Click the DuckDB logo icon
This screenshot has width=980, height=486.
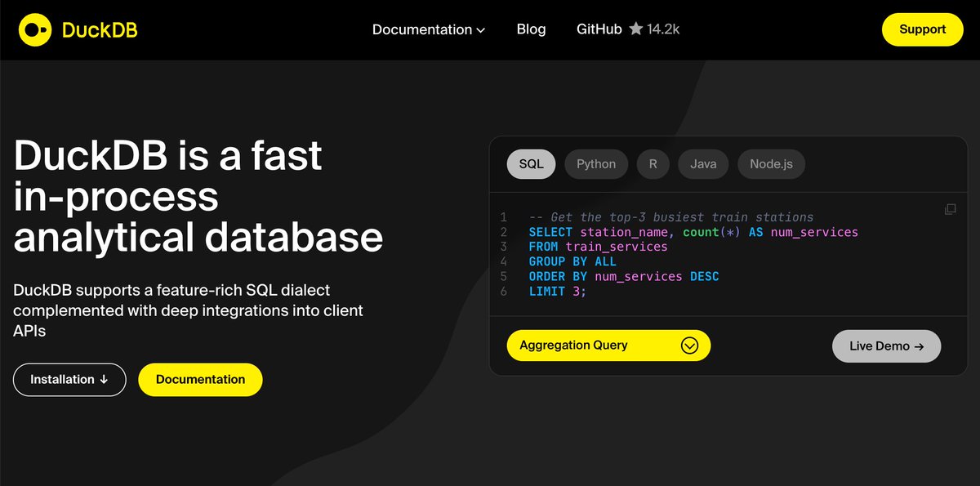coord(35,30)
